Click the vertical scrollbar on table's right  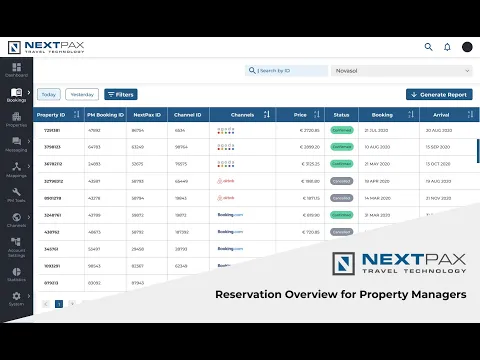coord(478,151)
